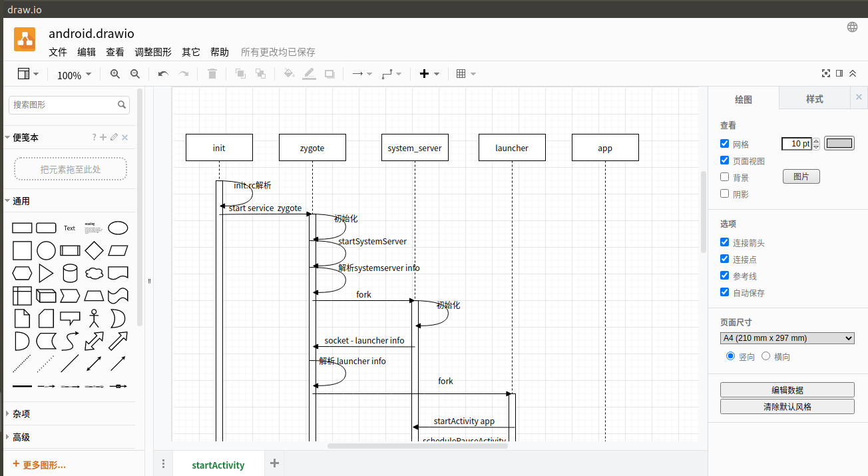The height and width of the screenshot is (476, 868).
Task: Toggle the 页面视图 checkbox
Action: click(x=725, y=160)
